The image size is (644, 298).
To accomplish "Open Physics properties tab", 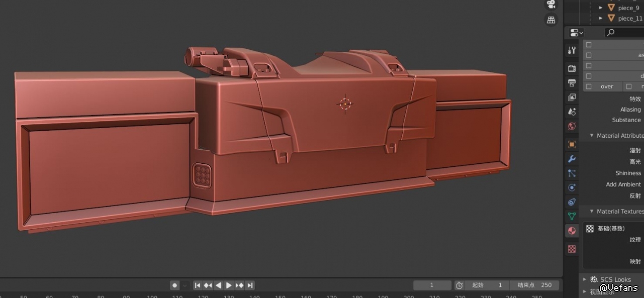I will pos(572,187).
